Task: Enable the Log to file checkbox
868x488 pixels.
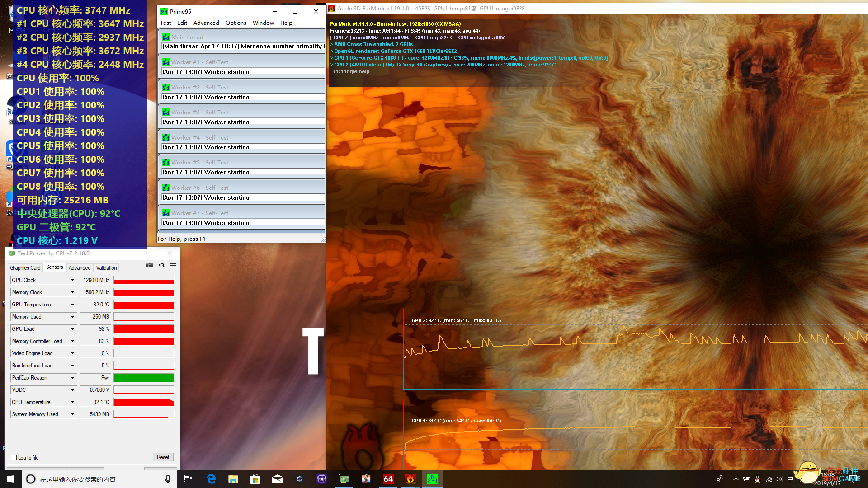Action: coord(14,458)
